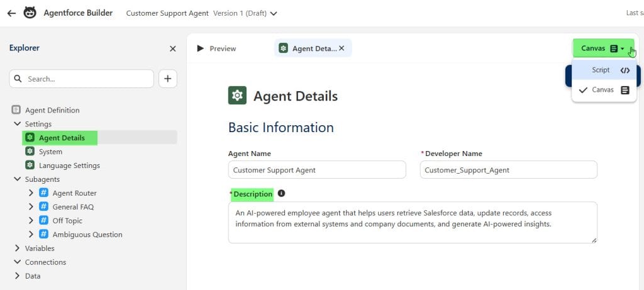Click the Agent Definition document icon
The image size is (644, 290).
tap(16, 109)
